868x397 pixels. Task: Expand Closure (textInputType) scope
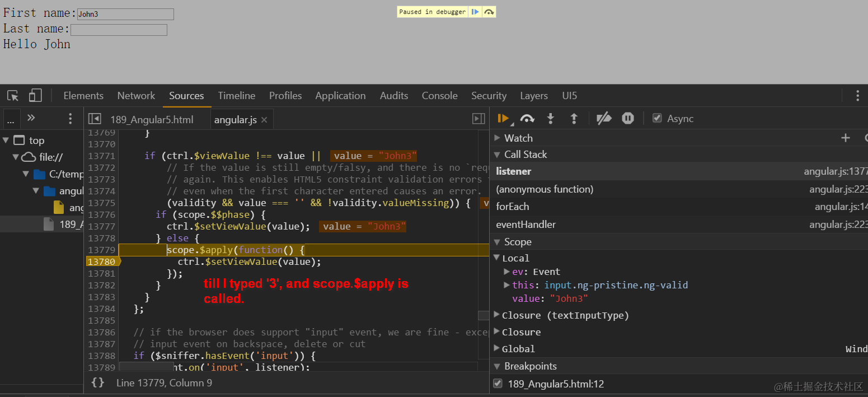496,315
